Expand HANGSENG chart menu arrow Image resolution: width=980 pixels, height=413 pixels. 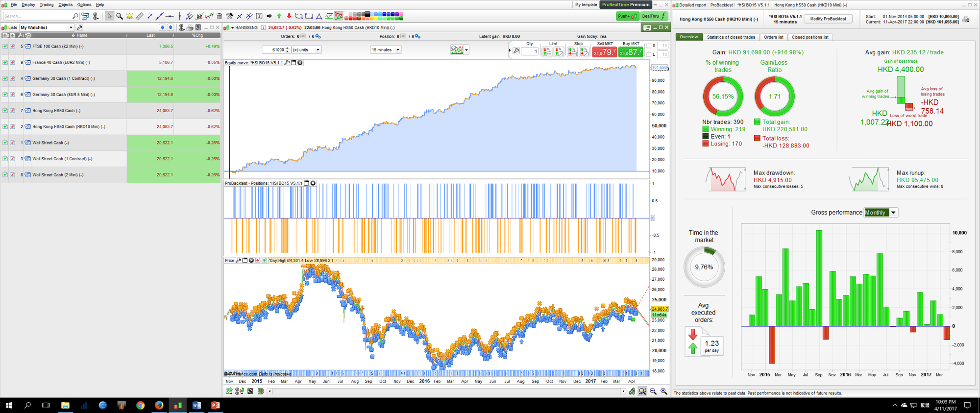click(232, 27)
